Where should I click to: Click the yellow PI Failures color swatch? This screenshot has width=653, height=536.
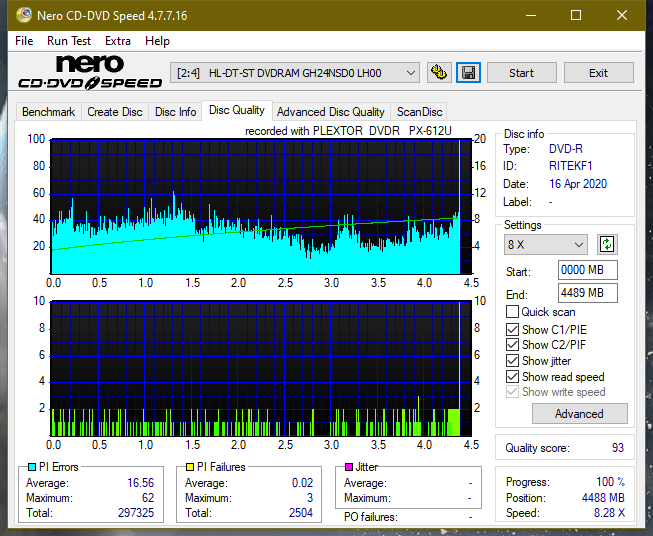tap(190, 467)
